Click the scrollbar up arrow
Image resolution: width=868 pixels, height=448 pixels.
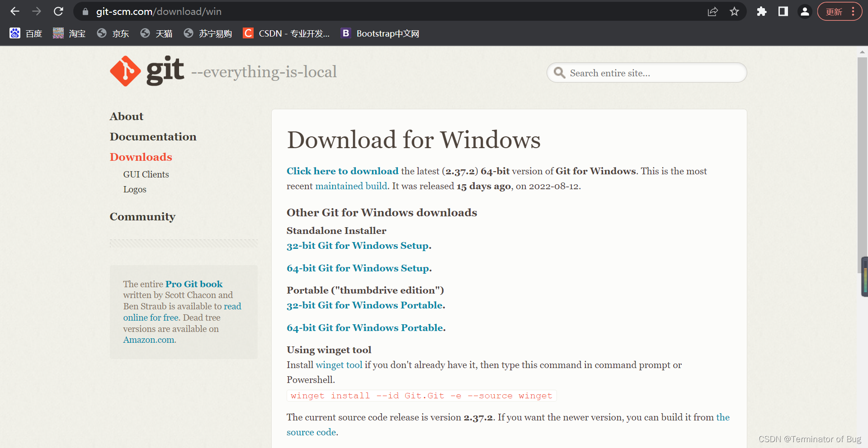point(862,52)
